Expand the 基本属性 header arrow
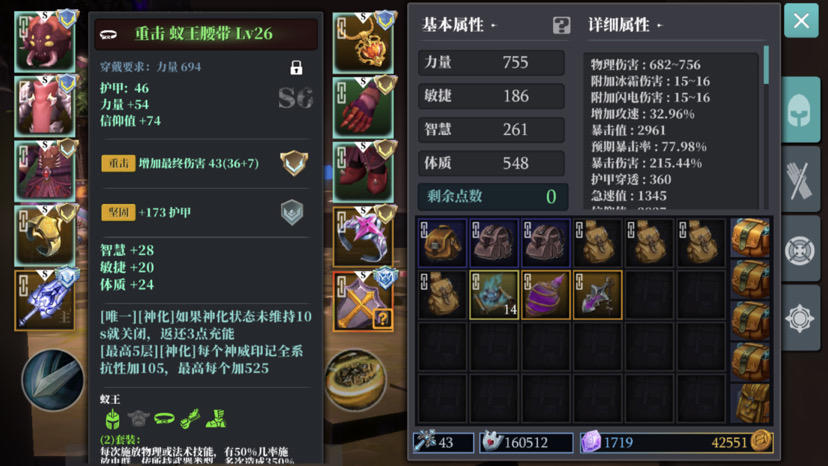828x466 pixels. [x=494, y=25]
